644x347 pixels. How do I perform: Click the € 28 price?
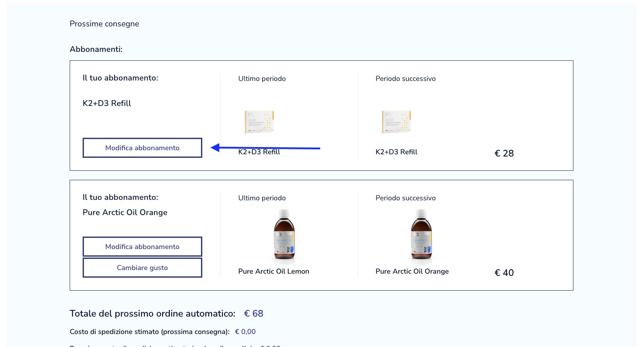[x=504, y=153]
